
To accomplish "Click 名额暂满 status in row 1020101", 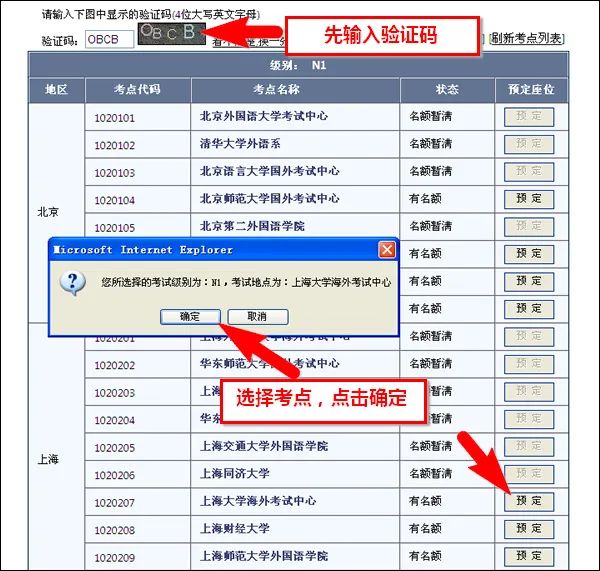I will 430,116.
